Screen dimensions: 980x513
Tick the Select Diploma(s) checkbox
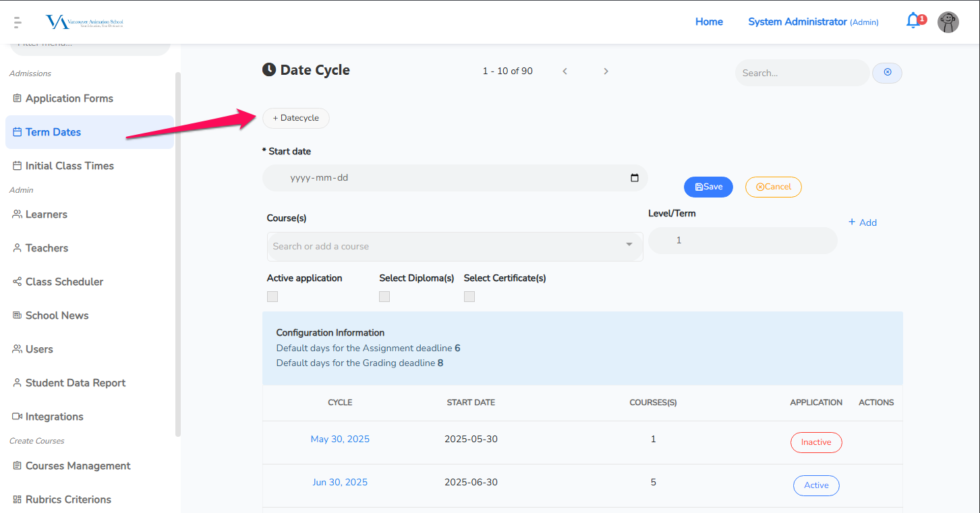(x=384, y=297)
